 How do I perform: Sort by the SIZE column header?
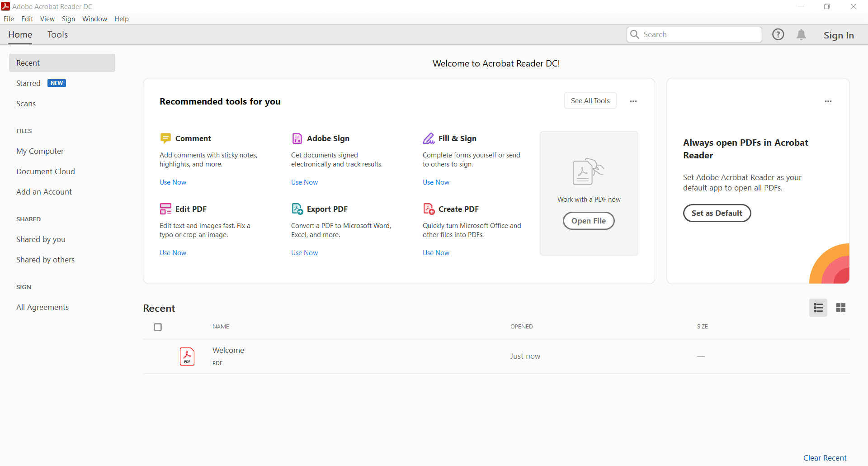pyautogui.click(x=702, y=326)
